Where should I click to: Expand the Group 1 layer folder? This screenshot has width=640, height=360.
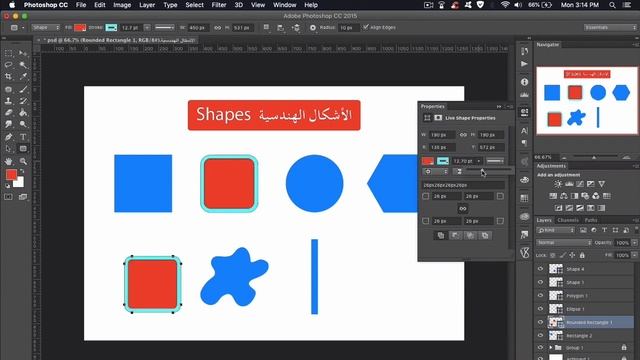tap(550, 348)
